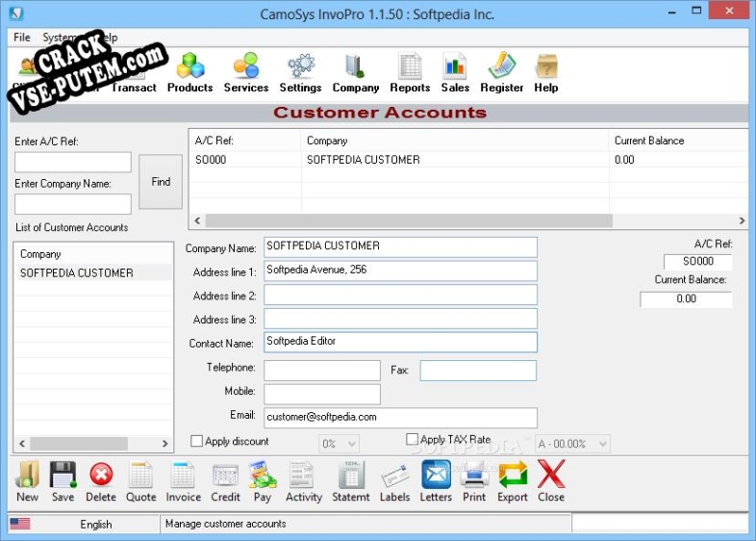
Task: Open Letters envelope icon
Action: click(x=436, y=481)
